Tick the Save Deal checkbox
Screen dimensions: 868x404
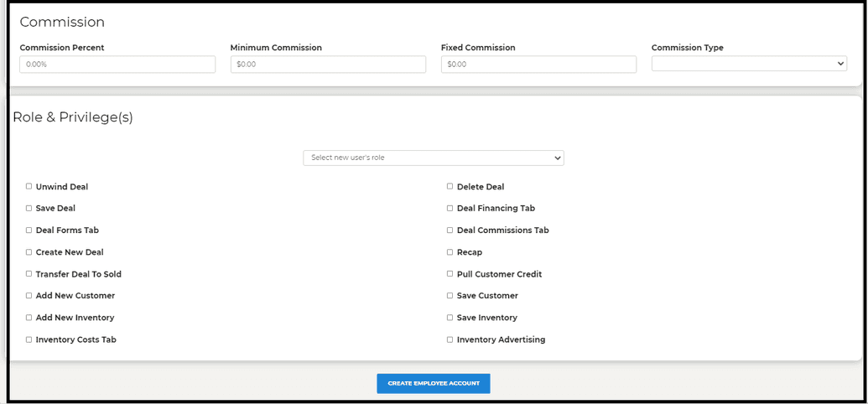tap(29, 208)
